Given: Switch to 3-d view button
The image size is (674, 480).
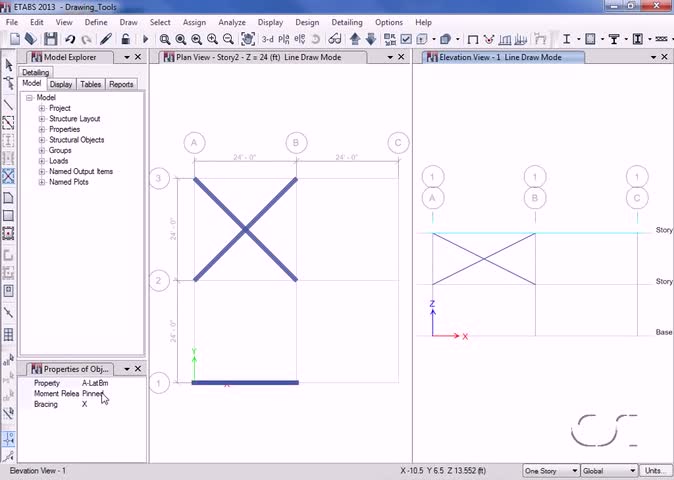Looking at the screenshot, I should [x=267, y=39].
